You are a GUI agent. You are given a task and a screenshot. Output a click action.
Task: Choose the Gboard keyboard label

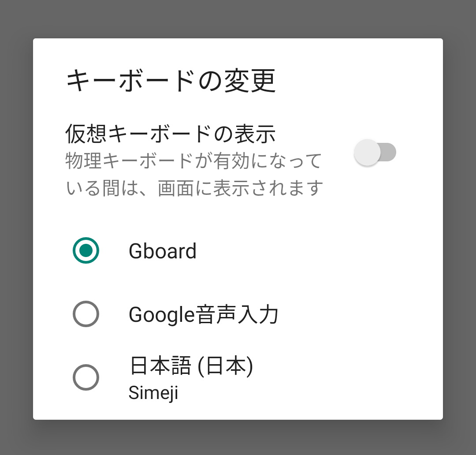[x=163, y=251]
